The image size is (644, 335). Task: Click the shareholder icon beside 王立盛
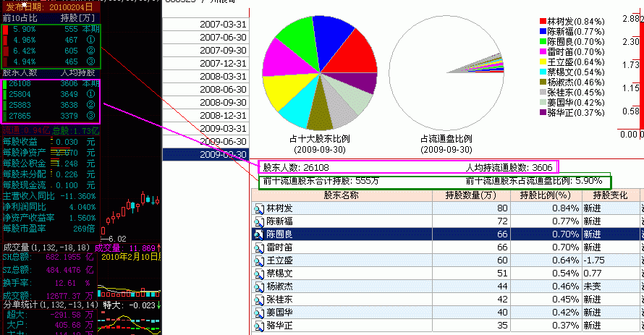click(x=259, y=260)
